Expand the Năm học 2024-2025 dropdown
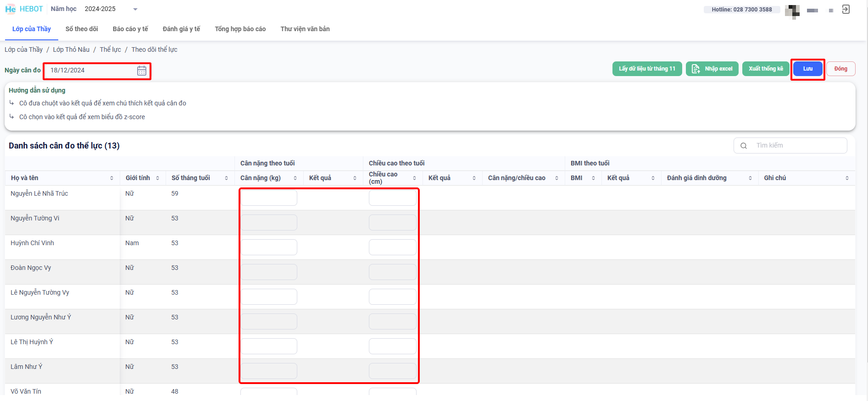Viewport: 868px width, 401px height. coord(135,9)
